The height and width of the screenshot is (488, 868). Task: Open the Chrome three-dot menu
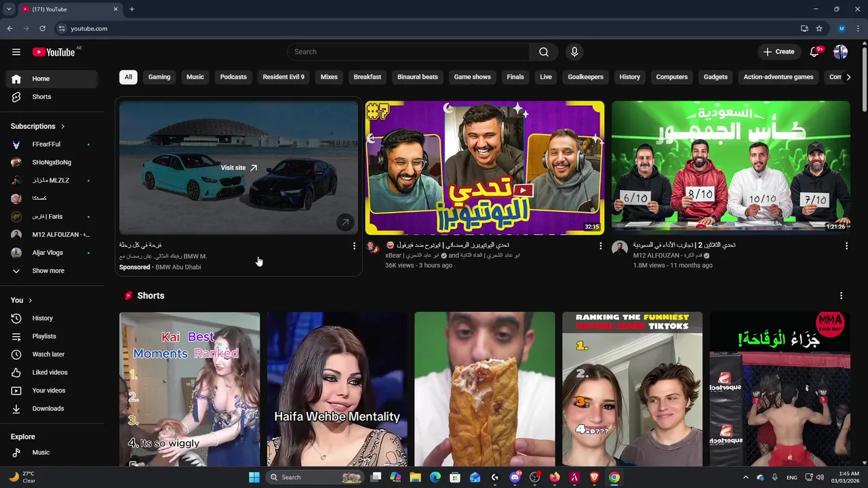click(x=858, y=28)
